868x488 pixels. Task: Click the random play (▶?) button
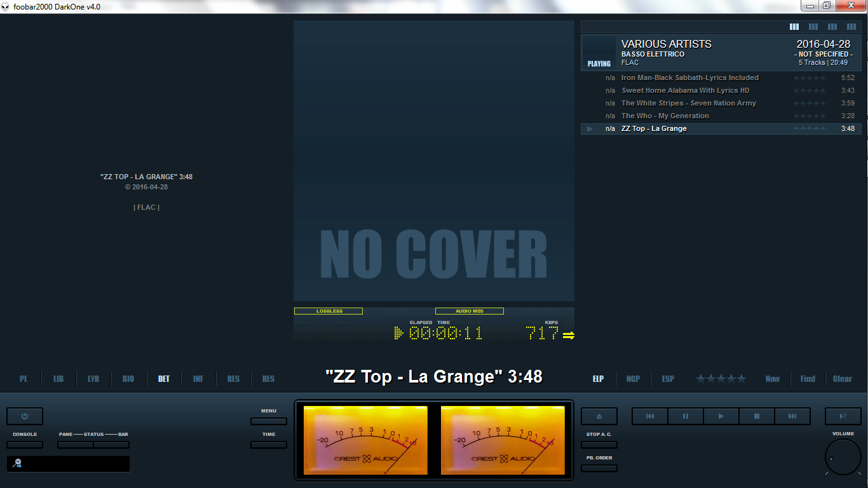click(x=843, y=416)
